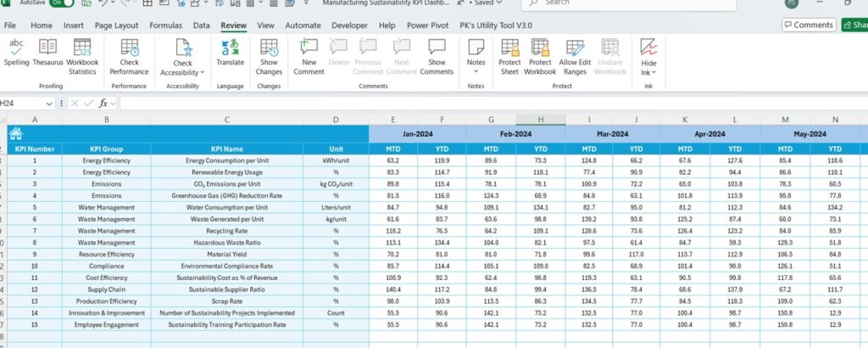Screen dimensions: 868x348
Task: Select the Supply Chain cell
Action: [106, 289]
